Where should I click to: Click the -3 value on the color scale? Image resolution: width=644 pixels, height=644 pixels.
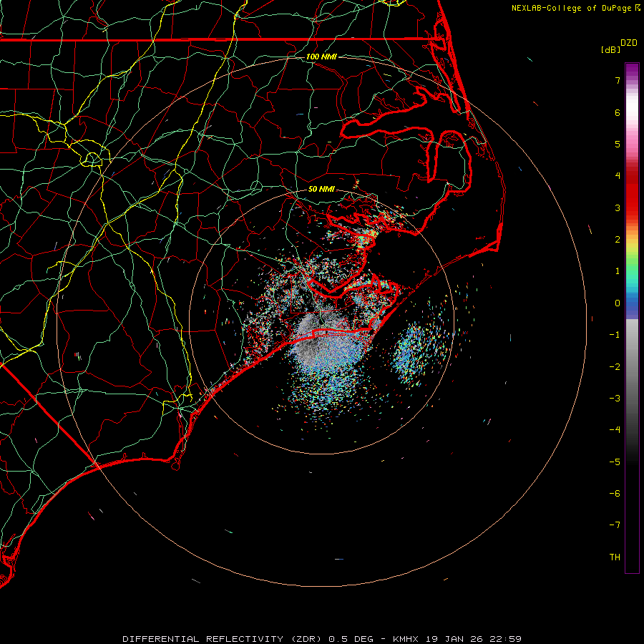point(615,399)
